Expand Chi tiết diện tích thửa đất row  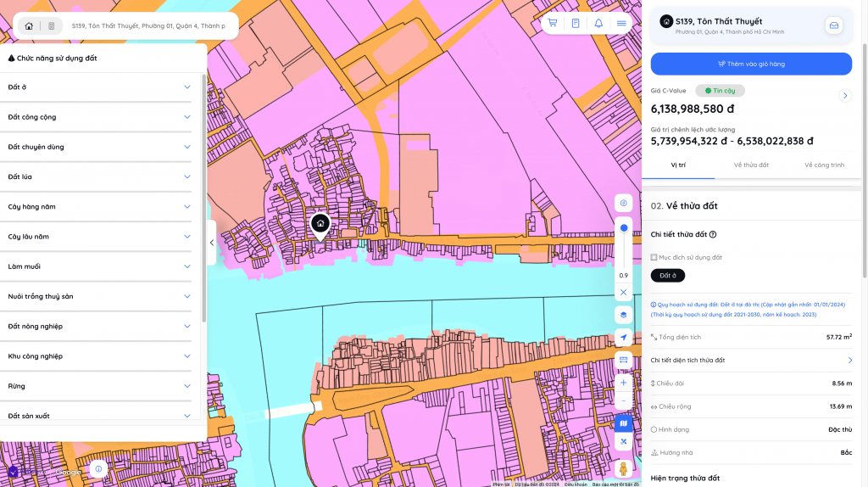[x=850, y=361]
